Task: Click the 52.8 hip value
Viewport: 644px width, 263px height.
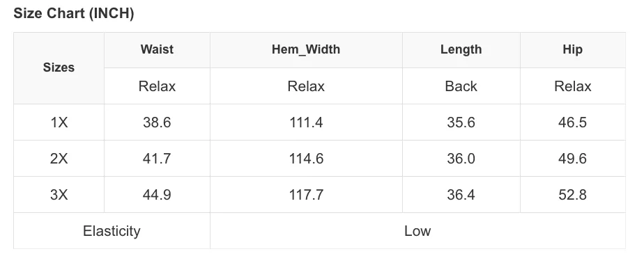Action: tap(572, 195)
